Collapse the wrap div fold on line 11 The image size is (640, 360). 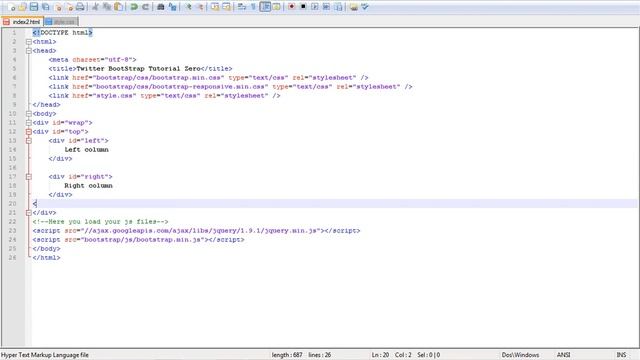[x=29, y=122]
